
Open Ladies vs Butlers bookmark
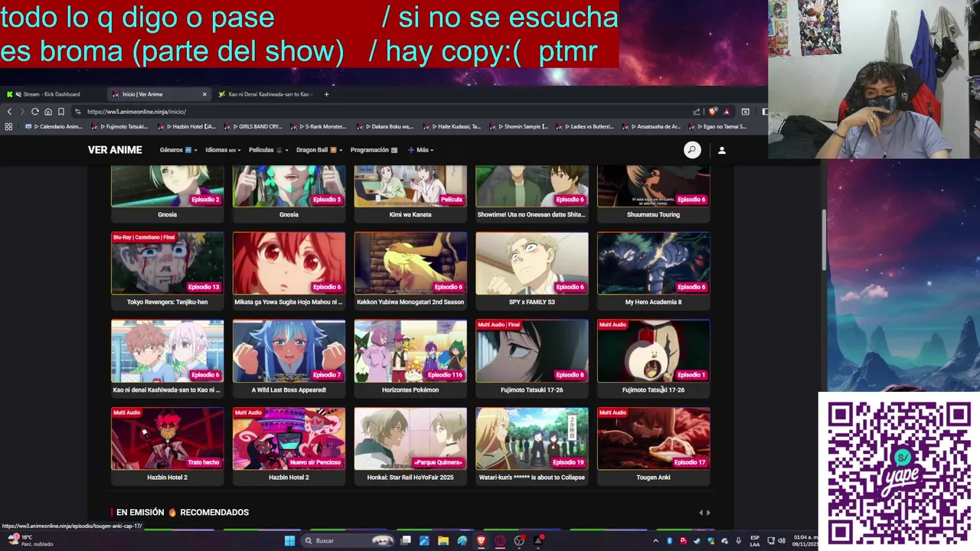pos(586,126)
